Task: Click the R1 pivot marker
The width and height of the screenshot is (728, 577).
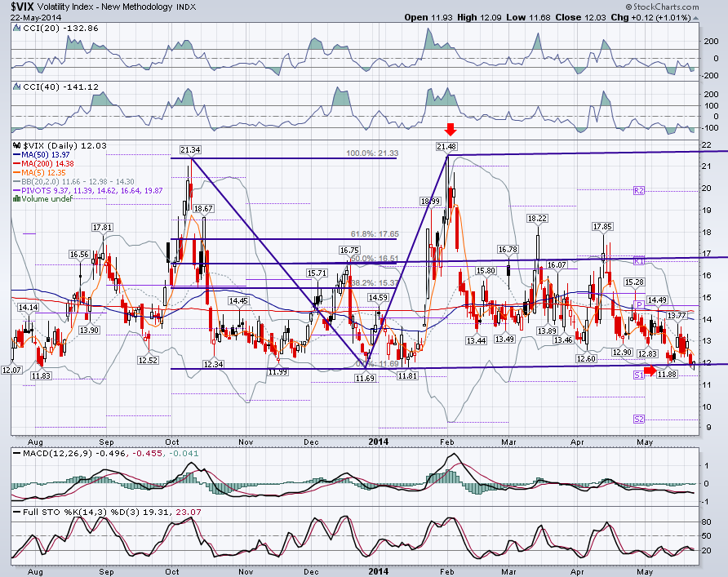Action: (x=639, y=261)
